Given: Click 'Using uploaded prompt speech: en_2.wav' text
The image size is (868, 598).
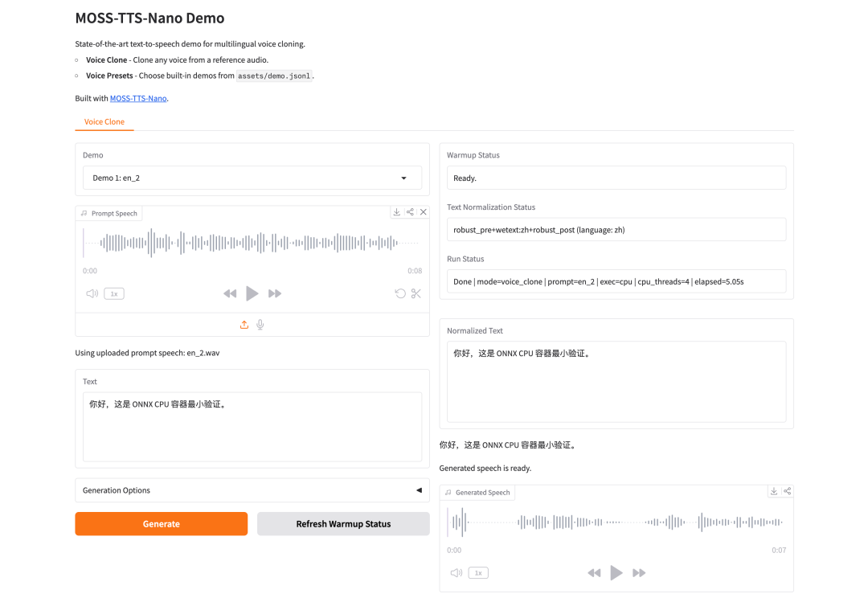Looking at the screenshot, I should [147, 353].
